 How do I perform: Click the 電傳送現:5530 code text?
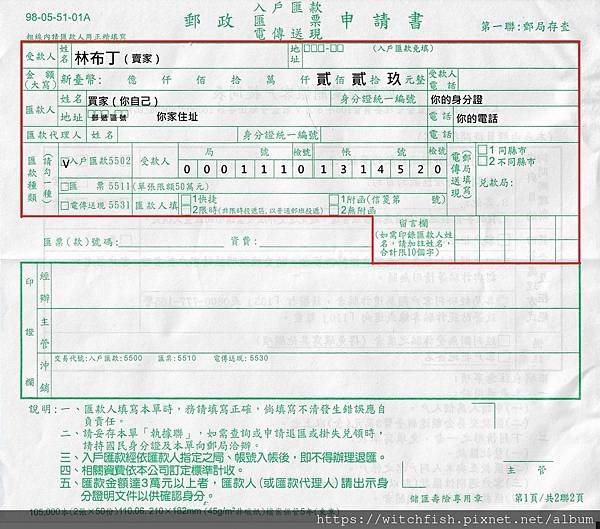[241, 358]
